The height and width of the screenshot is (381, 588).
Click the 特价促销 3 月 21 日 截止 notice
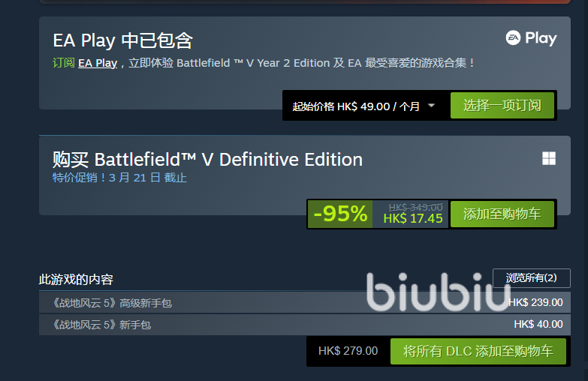pyautogui.click(x=119, y=178)
